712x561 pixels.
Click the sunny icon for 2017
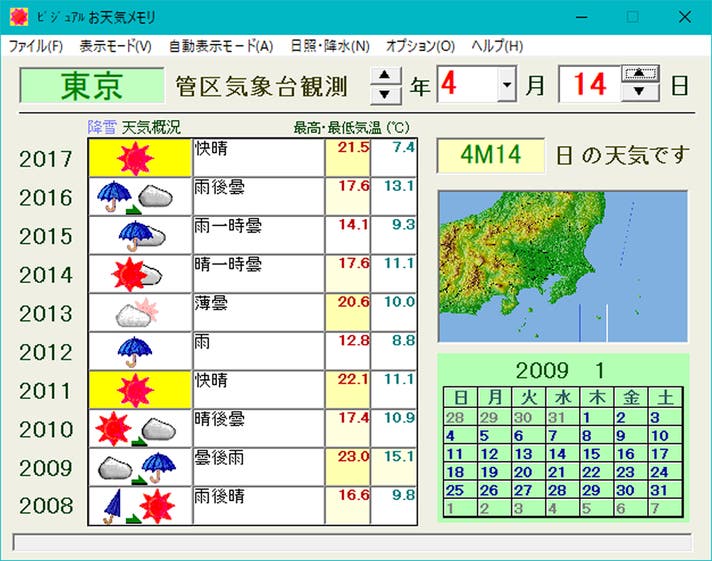pos(139,158)
